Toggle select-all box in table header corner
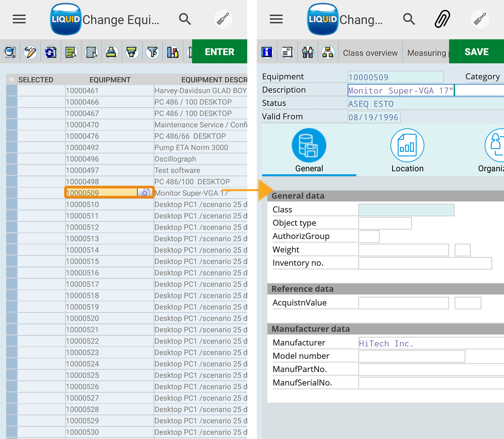Viewport: 504px width, 439px height. [11, 80]
